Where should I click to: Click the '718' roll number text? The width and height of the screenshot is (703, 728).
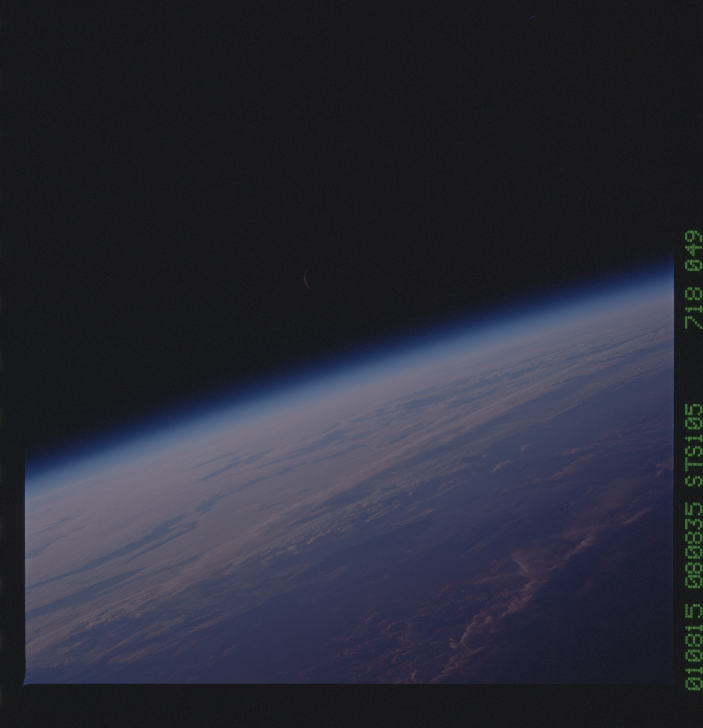tap(693, 308)
